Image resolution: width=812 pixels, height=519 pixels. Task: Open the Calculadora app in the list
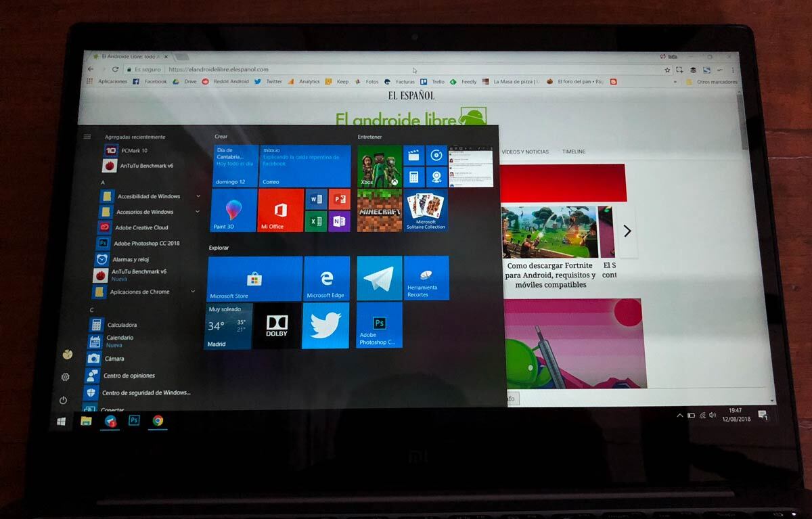pos(113,325)
